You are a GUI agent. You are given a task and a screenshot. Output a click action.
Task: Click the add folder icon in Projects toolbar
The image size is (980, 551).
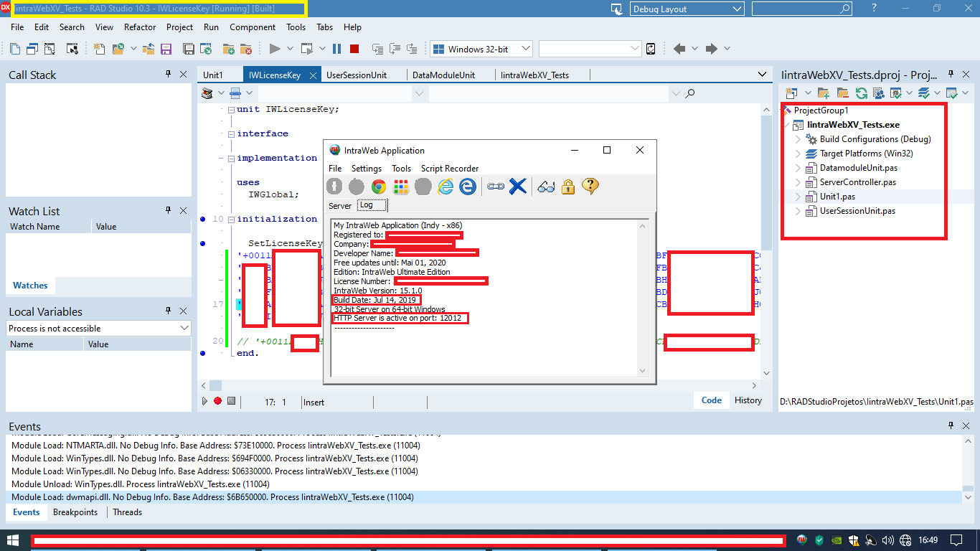(824, 93)
